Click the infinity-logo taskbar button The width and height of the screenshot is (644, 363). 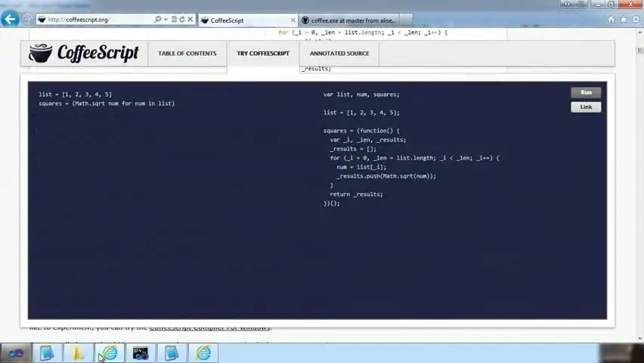coord(16,353)
